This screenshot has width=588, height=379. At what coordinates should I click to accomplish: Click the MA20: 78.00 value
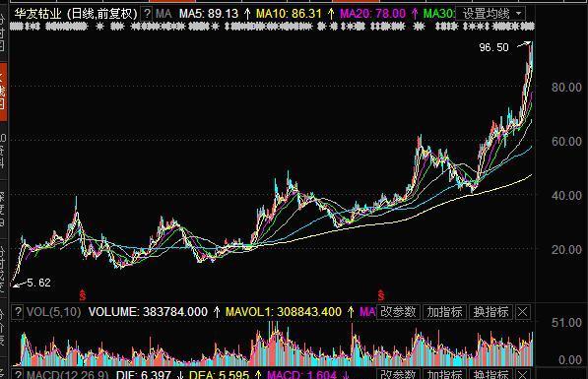tap(372, 14)
